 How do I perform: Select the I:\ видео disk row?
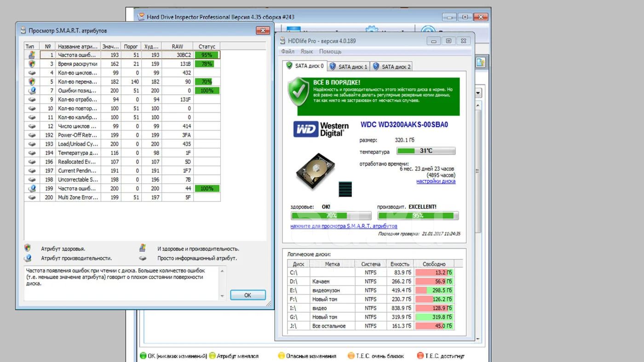click(371, 308)
